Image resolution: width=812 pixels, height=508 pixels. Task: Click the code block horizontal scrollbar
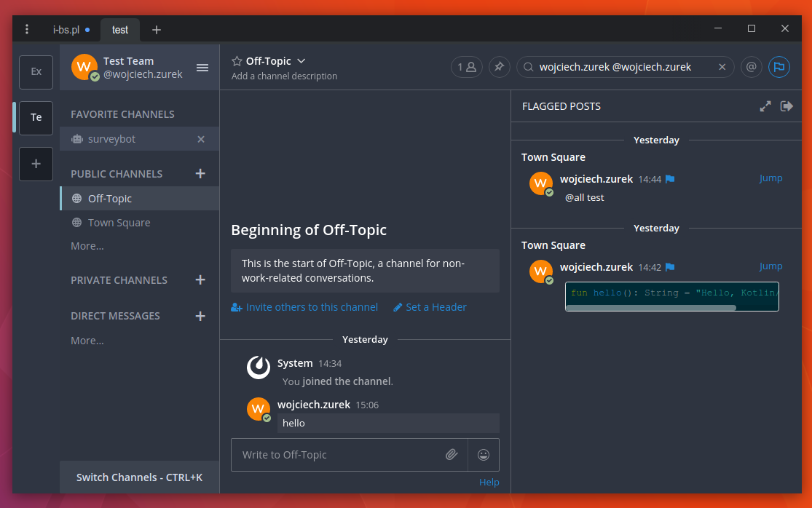650,308
